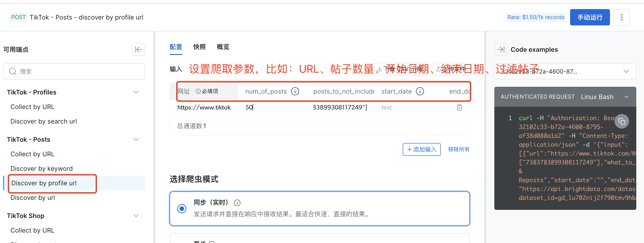The height and width of the screenshot is (243, 644).
Task: Click the 移除所有 link
Action: (x=459, y=149)
